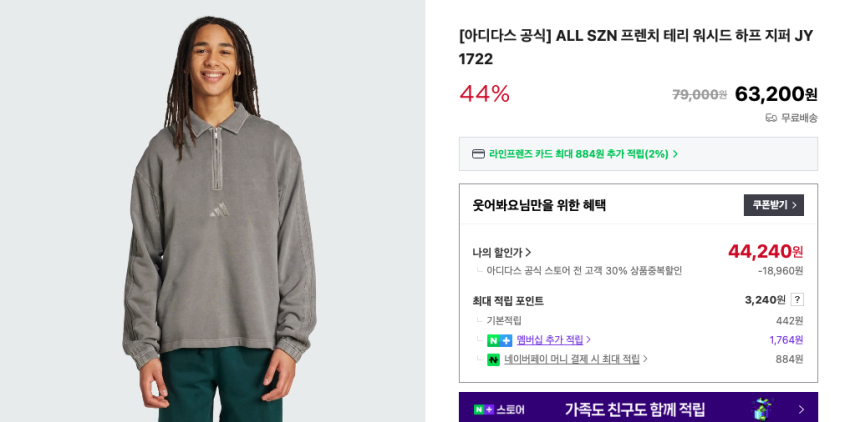
Task: Click the discounted price 44,240원
Action: (x=765, y=252)
